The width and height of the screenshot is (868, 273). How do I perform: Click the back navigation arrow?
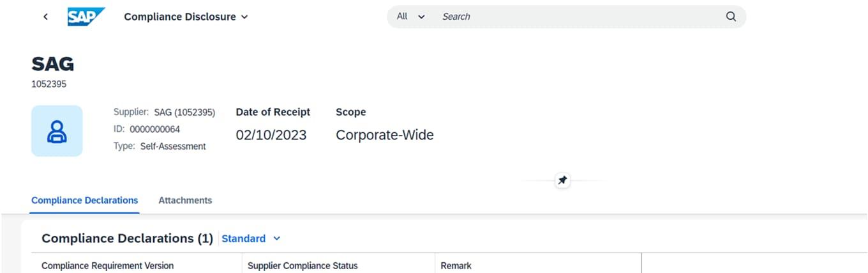click(45, 17)
